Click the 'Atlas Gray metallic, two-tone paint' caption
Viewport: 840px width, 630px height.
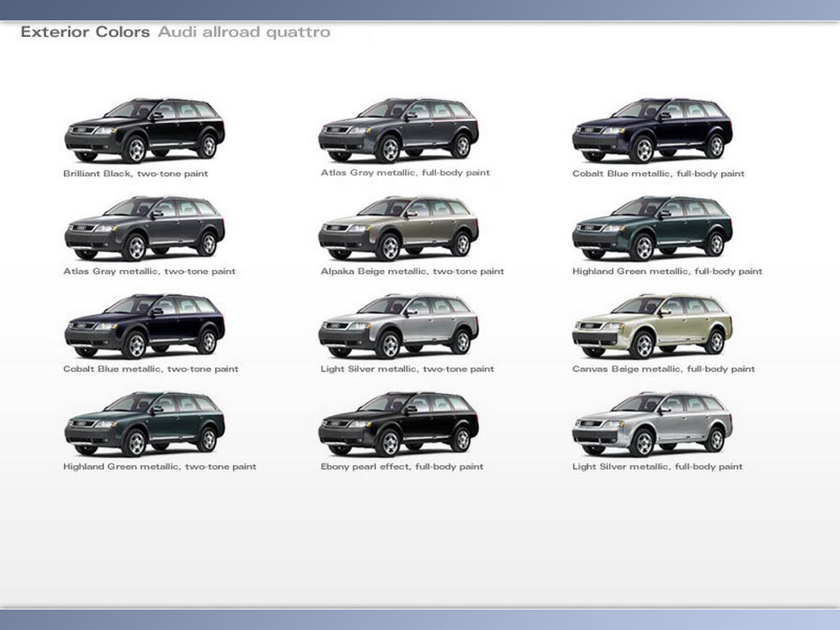(x=149, y=271)
